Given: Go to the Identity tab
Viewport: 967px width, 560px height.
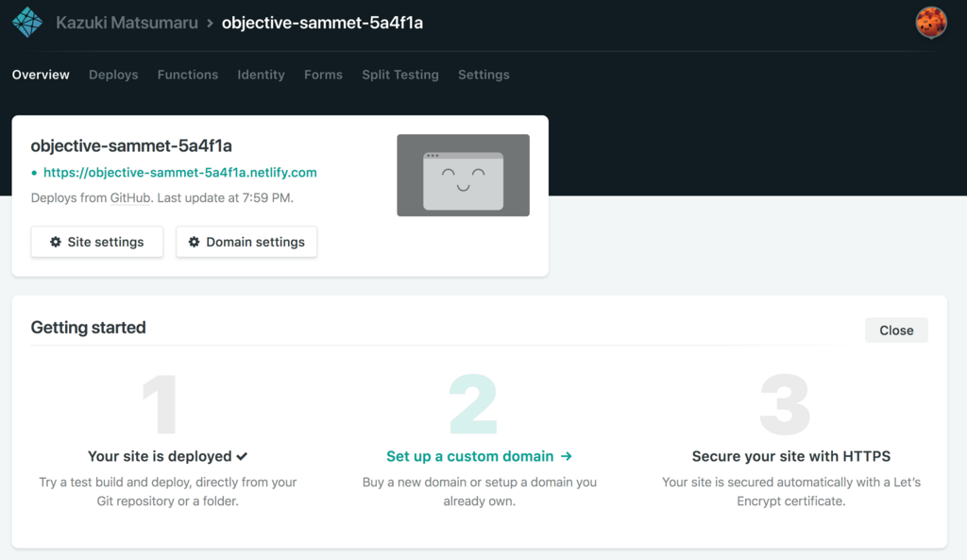Looking at the screenshot, I should pyautogui.click(x=261, y=75).
